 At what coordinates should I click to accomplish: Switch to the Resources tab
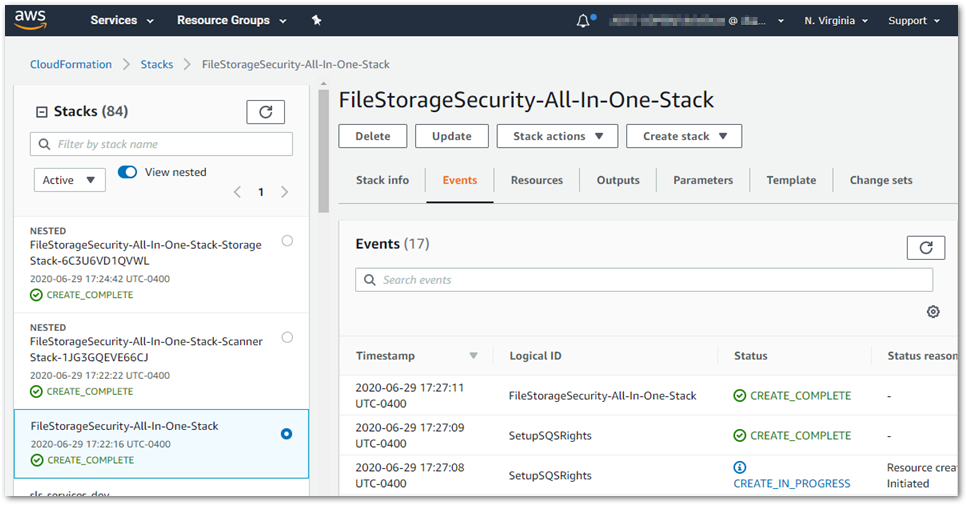click(x=536, y=180)
